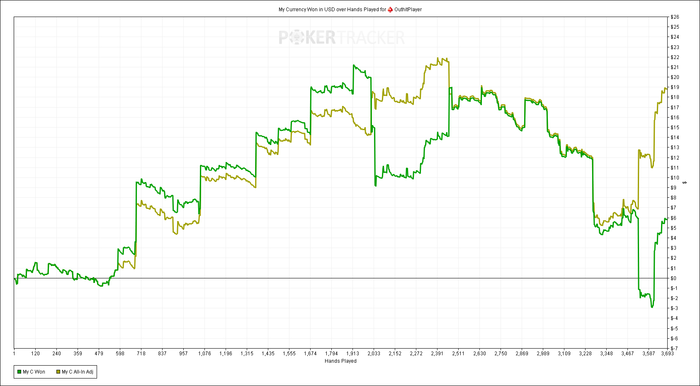Click the x-axis label '1,076'
Screen dimensions: 700x386
coord(204,353)
